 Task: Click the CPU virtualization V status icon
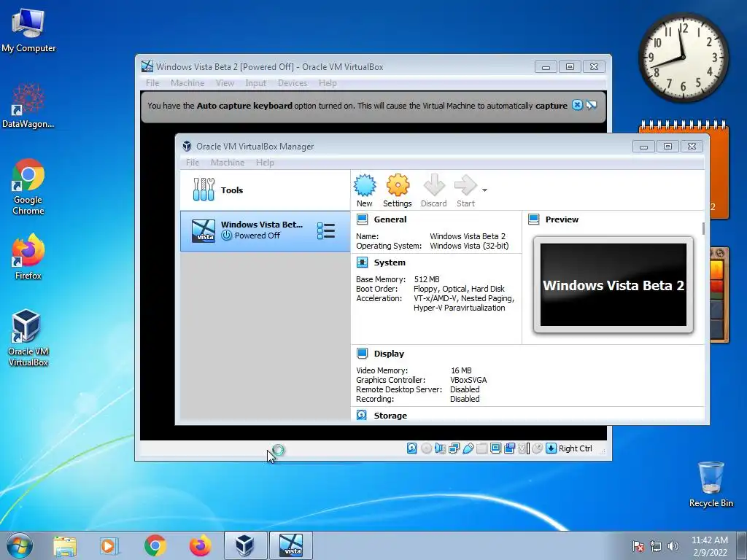click(x=522, y=448)
